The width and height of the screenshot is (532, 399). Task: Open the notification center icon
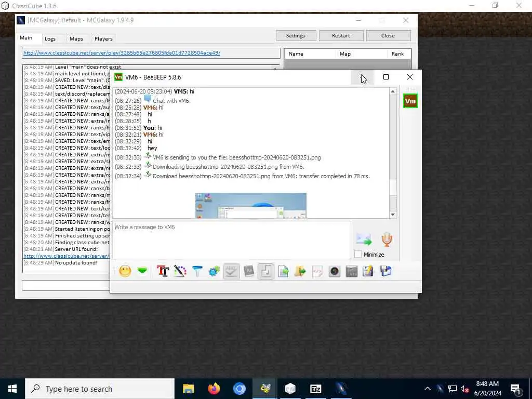[x=516, y=389]
